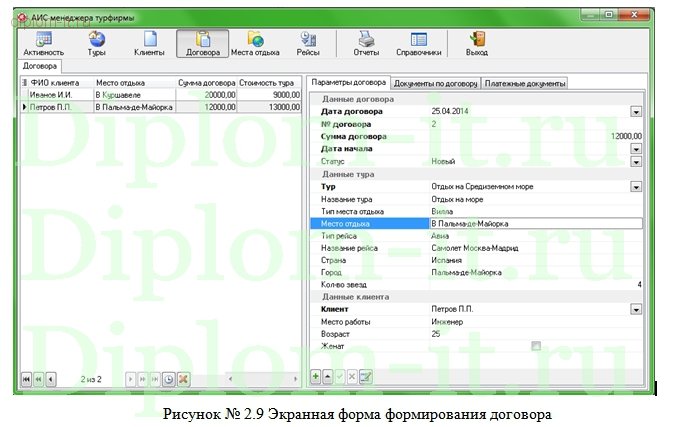
Task: Expand the Клиент dropdown
Action: point(635,310)
